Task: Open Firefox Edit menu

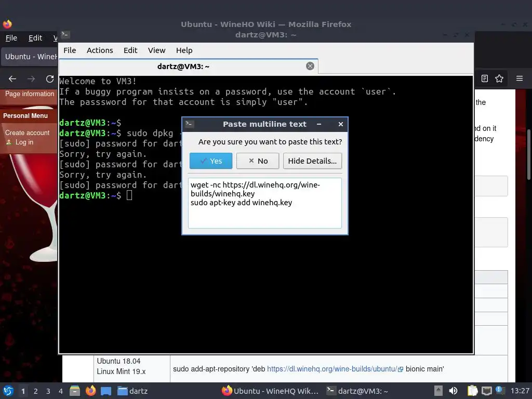Action: [x=35, y=38]
